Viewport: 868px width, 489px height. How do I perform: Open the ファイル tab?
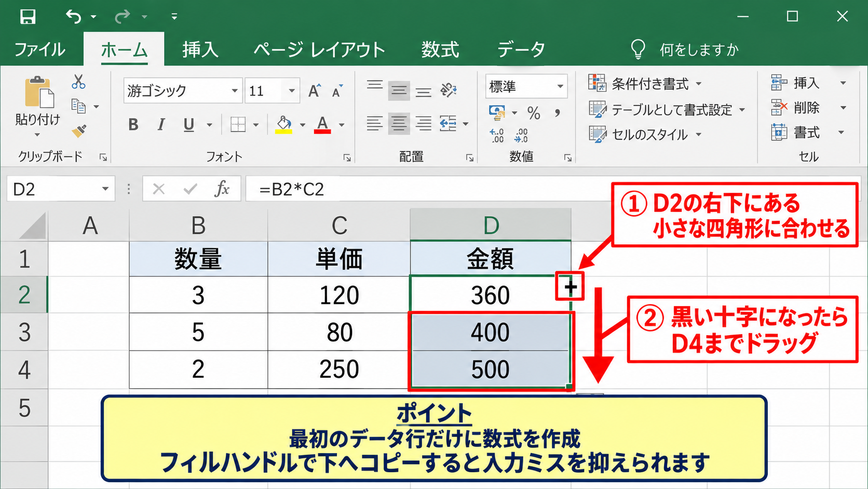click(40, 50)
